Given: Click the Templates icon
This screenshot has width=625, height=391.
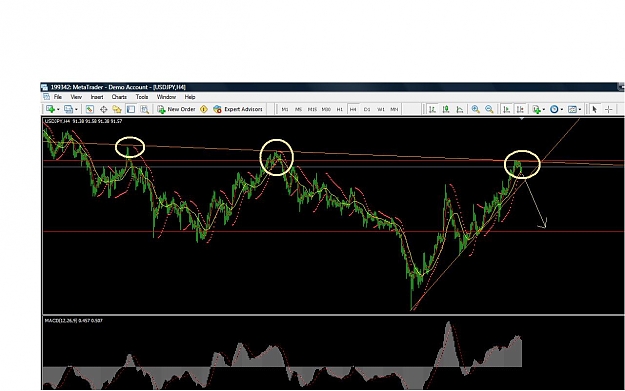Looking at the screenshot, I should (x=572, y=109).
